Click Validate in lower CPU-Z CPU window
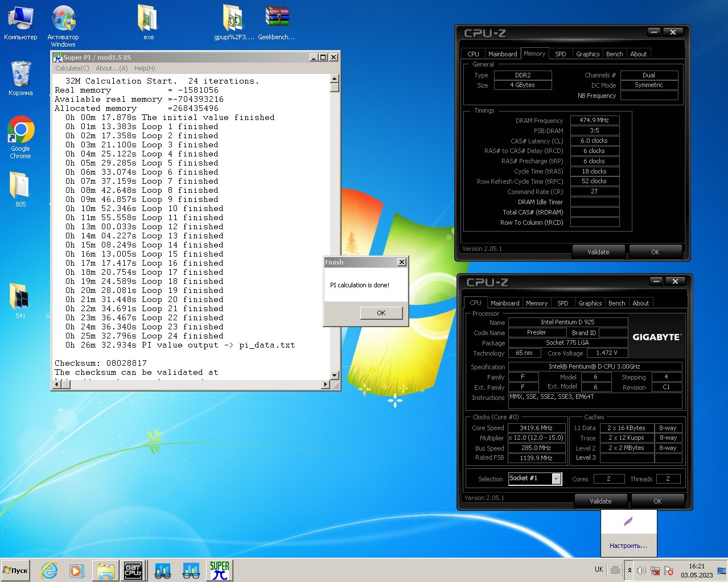 click(601, 501)
